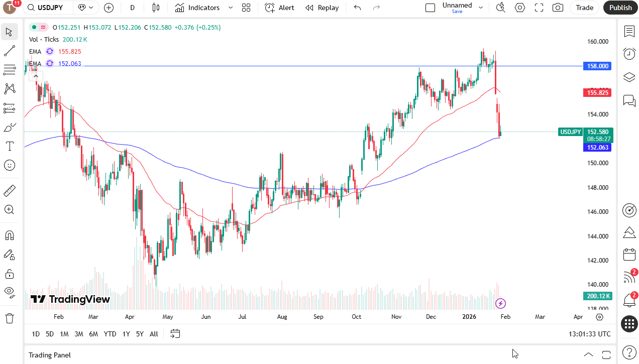
Task: Open the emoji icons tool
Action: 9,165
